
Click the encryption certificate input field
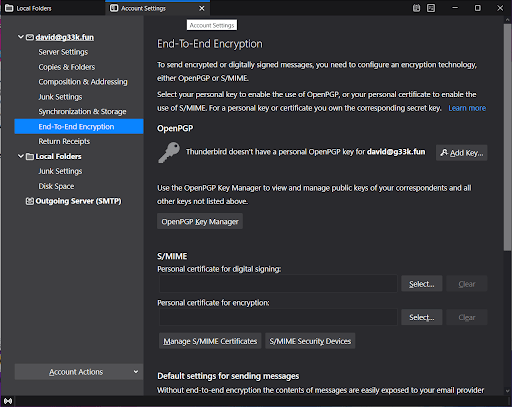[x=278, y=317]
